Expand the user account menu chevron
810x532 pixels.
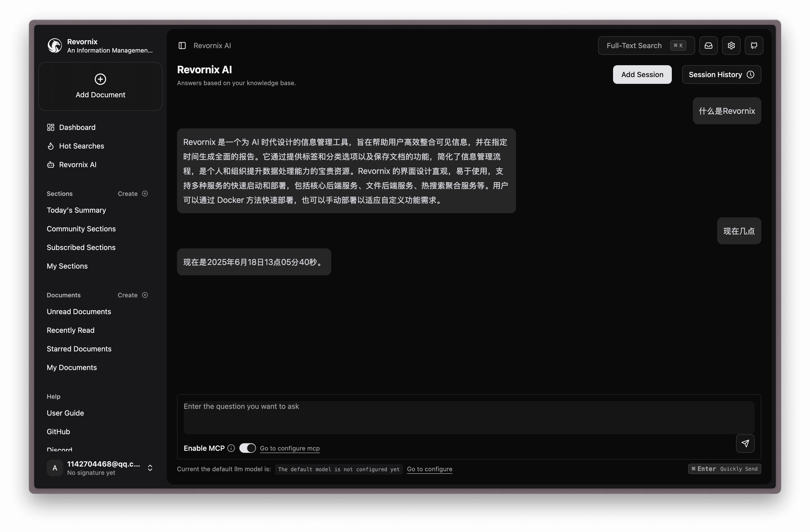tap(150, 468)
